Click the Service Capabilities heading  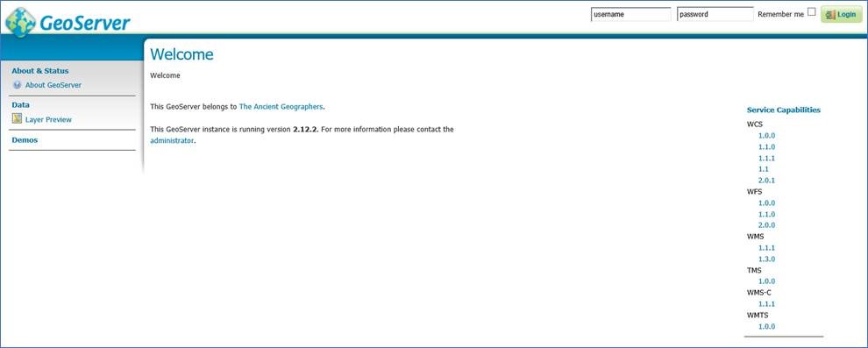(x=783, y=110)
